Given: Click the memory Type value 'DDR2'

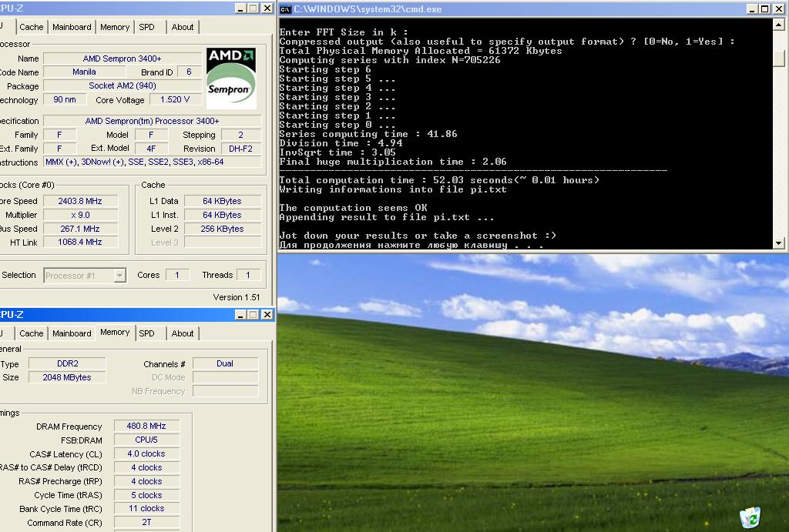Looking at the screenshot, I should coord(68,363).
